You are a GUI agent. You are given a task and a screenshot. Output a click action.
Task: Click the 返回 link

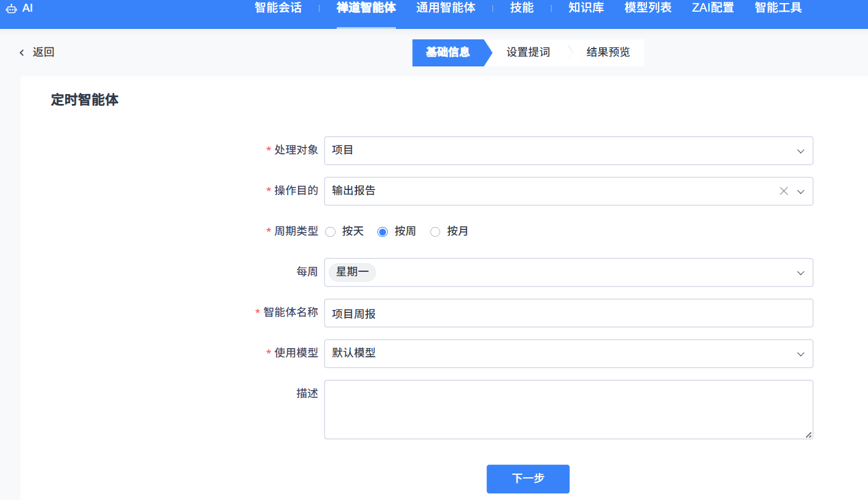tap(43, 53)
